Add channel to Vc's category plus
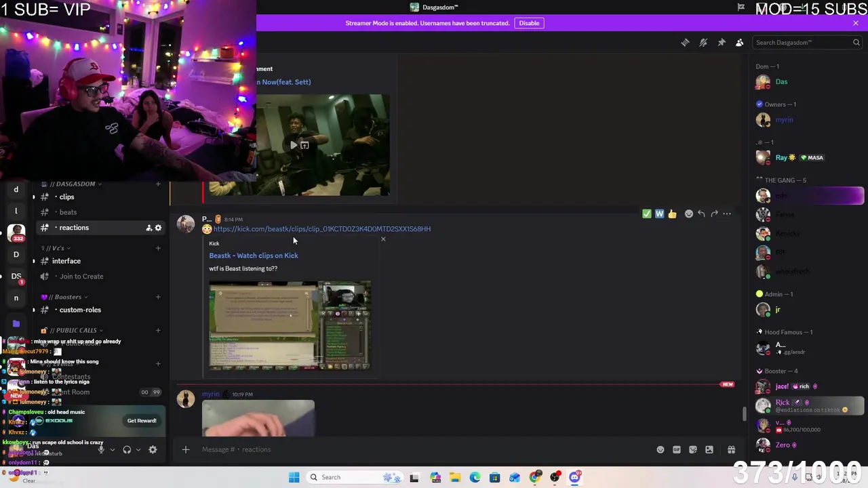 [158, 248]
